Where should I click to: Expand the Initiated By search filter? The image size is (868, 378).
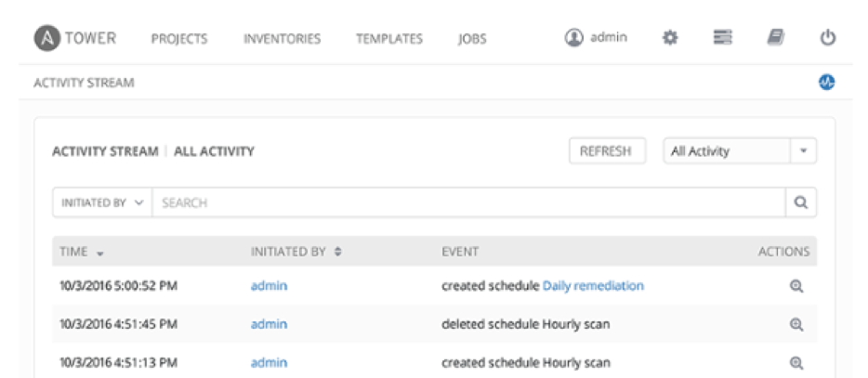[102, 202]
